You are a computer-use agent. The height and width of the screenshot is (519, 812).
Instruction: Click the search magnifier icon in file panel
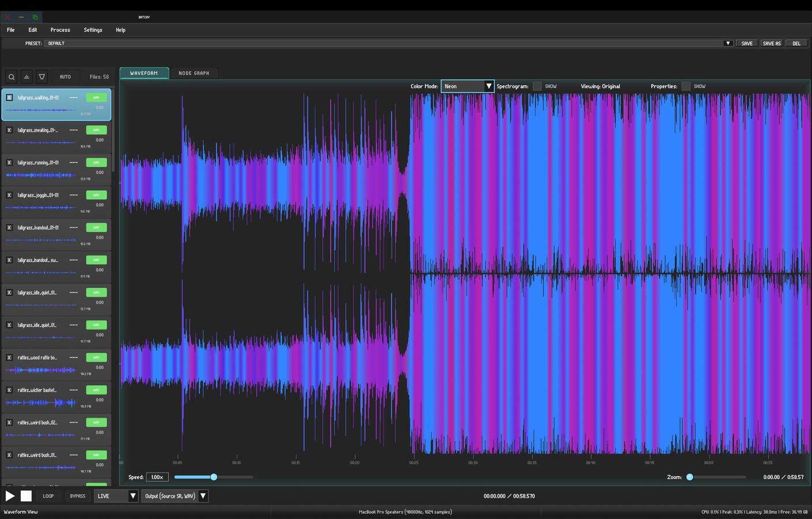click(11, 77)
